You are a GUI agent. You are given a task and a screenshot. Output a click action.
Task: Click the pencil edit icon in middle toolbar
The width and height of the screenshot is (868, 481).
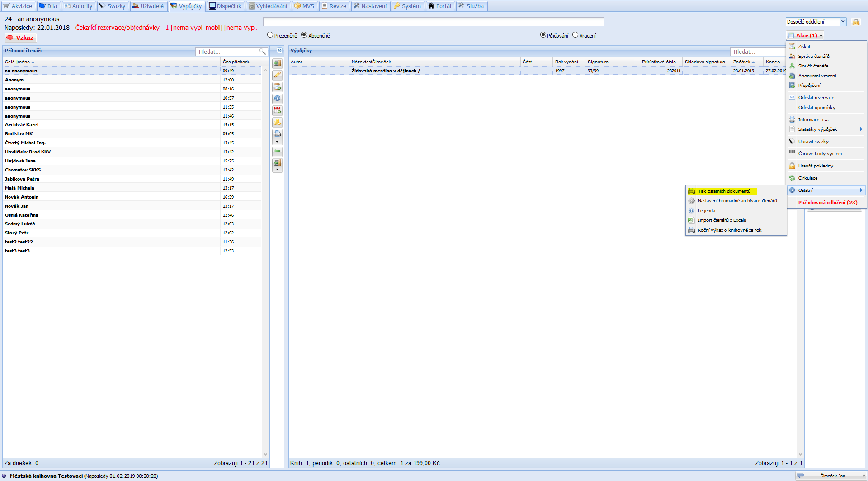[277, 75]
